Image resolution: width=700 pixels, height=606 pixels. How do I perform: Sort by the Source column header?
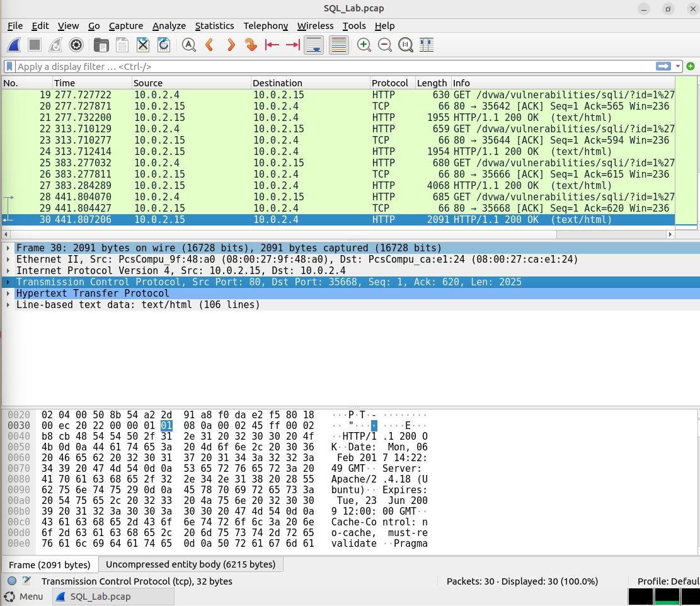[x=191, y=83]
